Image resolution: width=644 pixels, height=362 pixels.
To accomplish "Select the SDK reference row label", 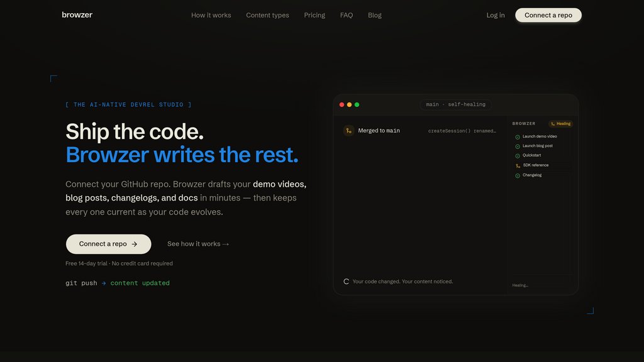I will coord(536,165).
